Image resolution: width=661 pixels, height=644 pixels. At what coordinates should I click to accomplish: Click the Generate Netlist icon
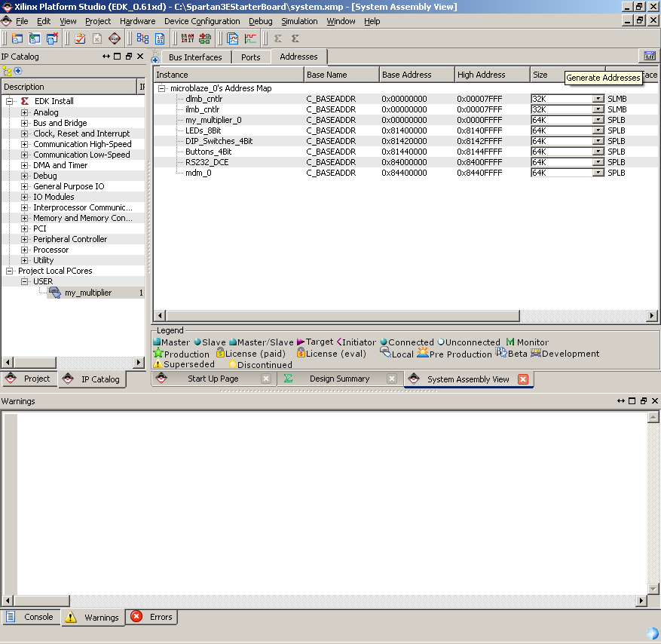pyautogui.click(x=142, y=38)
